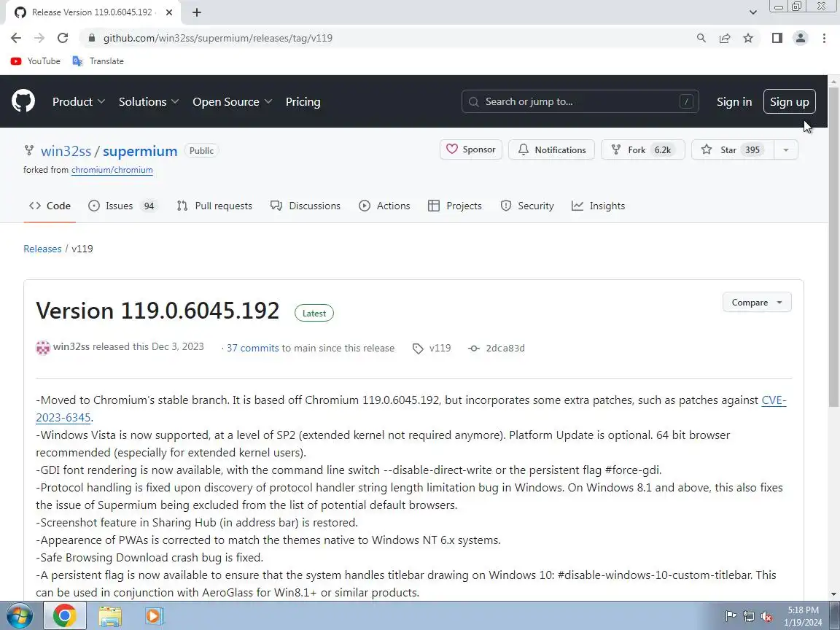Image resolution: width=840 pixels, height=630 pixels.
Task: Click the zoom magnifier icon in address bar
Action: pos(701,38)
